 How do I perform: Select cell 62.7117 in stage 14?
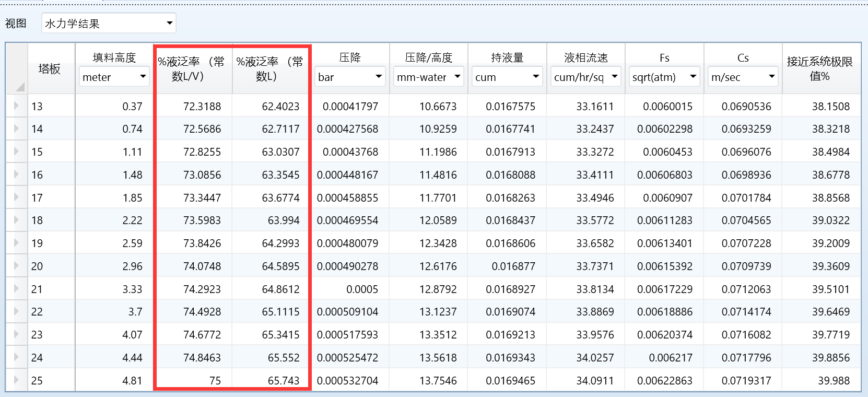pos(272,129)
